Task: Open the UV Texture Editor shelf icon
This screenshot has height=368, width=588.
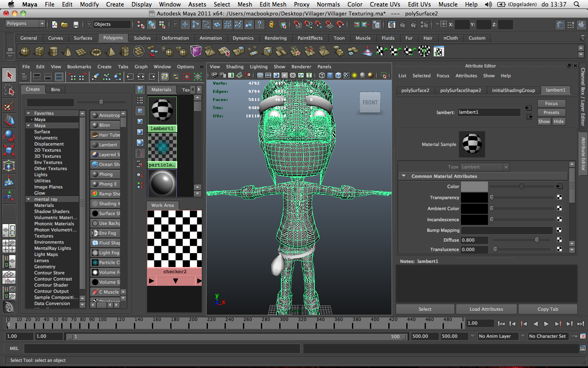Action: pos(439,52)
